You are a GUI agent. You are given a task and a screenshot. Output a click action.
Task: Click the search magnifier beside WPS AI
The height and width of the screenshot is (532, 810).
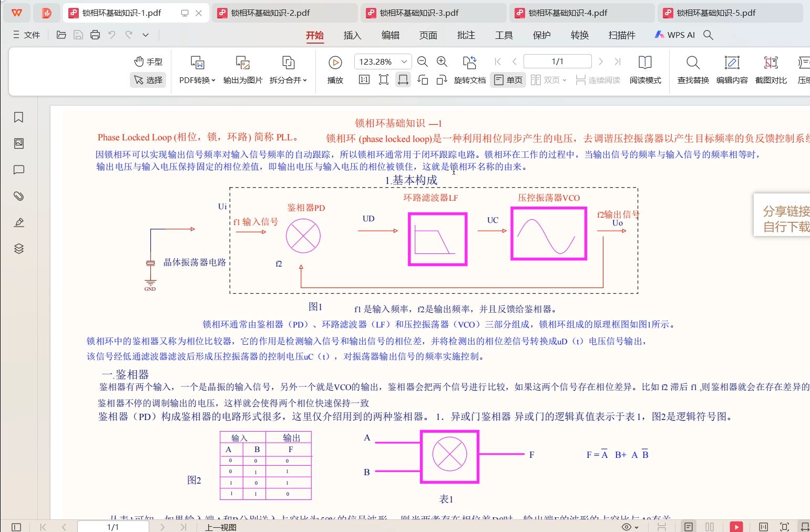[708, 35]
